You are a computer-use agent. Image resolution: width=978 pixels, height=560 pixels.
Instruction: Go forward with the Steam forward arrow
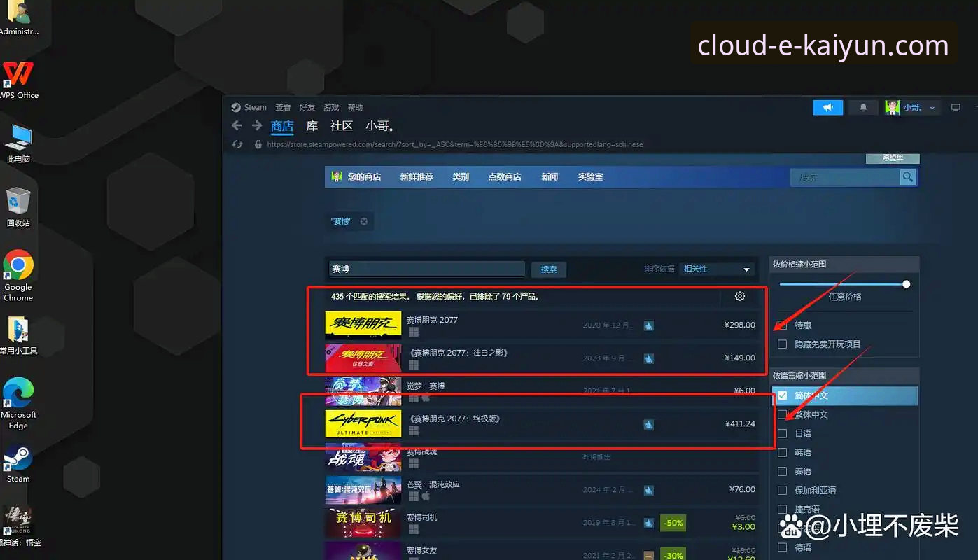(257, 125)
